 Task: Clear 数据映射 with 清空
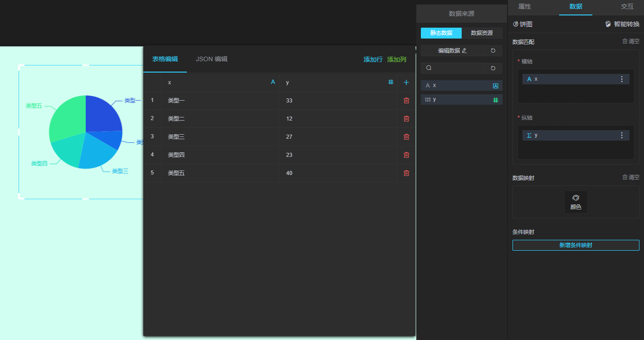click(631, 177)
